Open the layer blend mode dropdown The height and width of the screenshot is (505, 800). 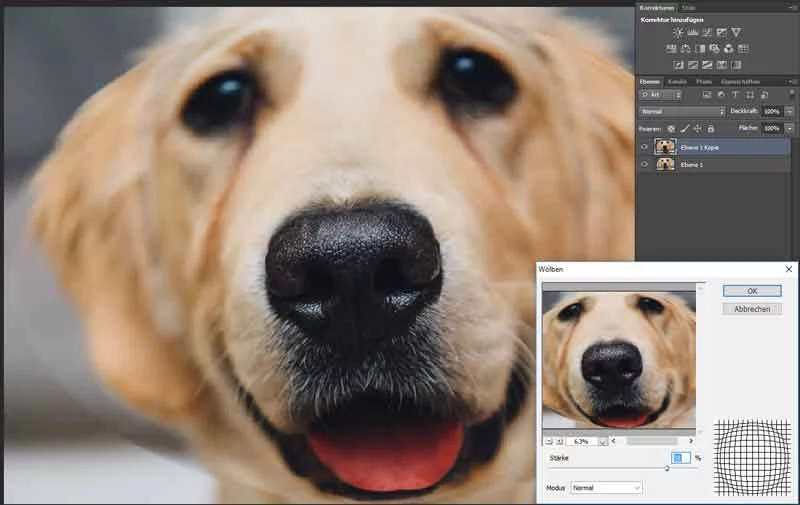[x=681, y=111]
